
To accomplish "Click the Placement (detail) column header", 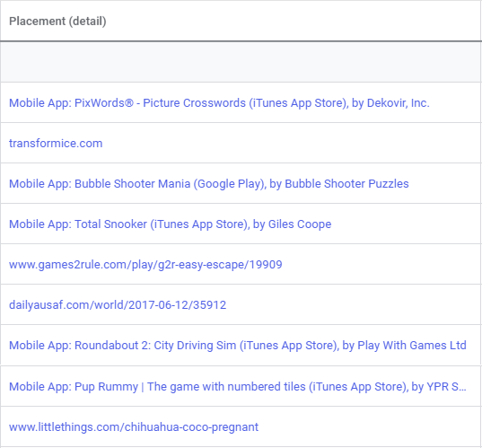I will tap(57, 22).
